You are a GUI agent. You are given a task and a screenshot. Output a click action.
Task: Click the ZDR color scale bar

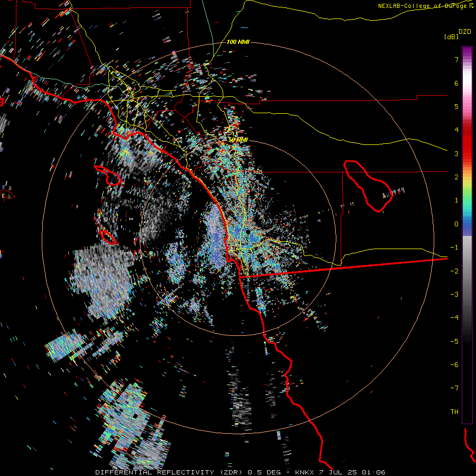click(x=467, y=235)
